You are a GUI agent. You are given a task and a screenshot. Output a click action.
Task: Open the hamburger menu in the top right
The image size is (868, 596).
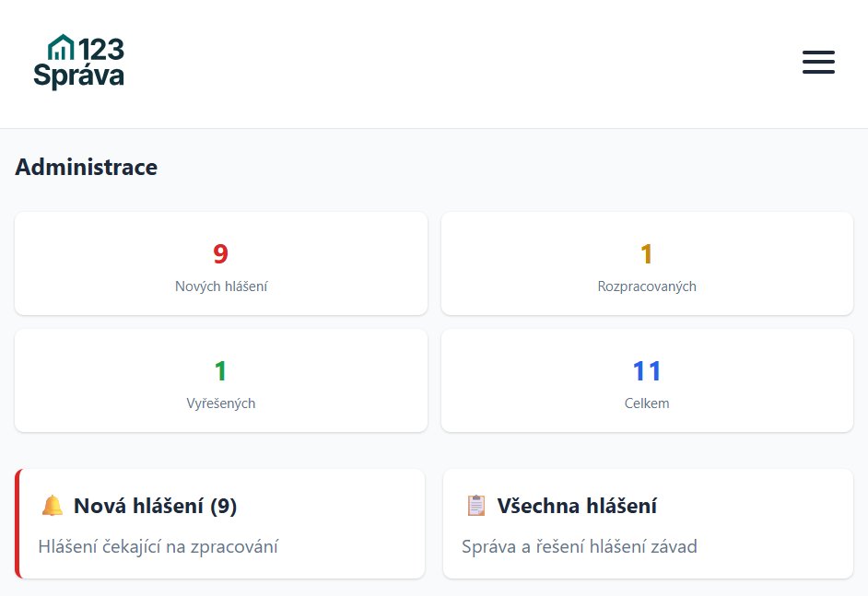[818, 62]
